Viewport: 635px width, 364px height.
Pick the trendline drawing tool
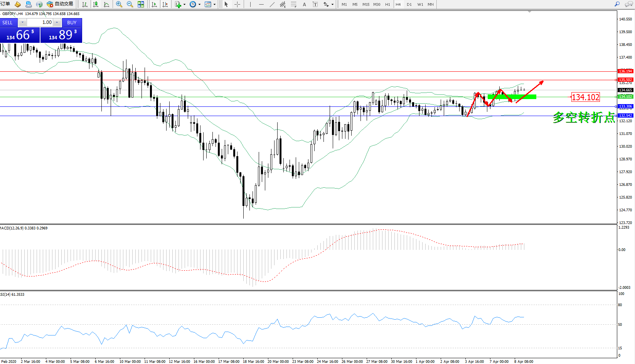click(272, 4)
